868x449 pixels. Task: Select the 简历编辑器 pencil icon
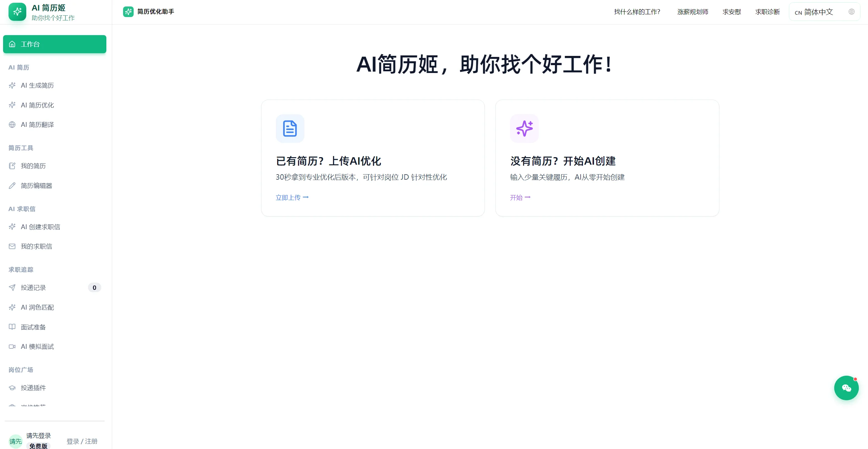[12, 185]
